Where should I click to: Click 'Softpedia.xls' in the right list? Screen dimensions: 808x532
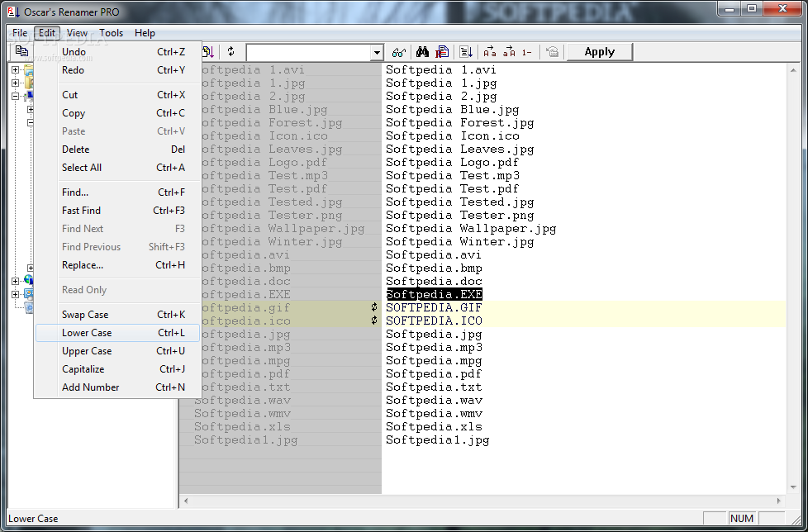point(434,426)
